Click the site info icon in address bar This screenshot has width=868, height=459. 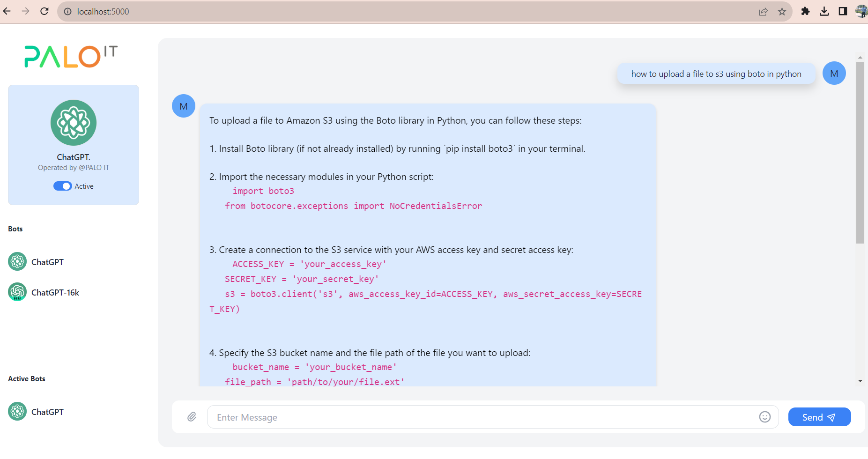pos(68,12)
